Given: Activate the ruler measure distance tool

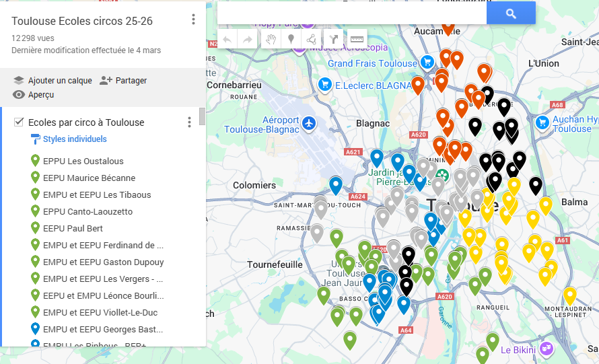Looking at the screenshot, I should click(x=356, y=39).
